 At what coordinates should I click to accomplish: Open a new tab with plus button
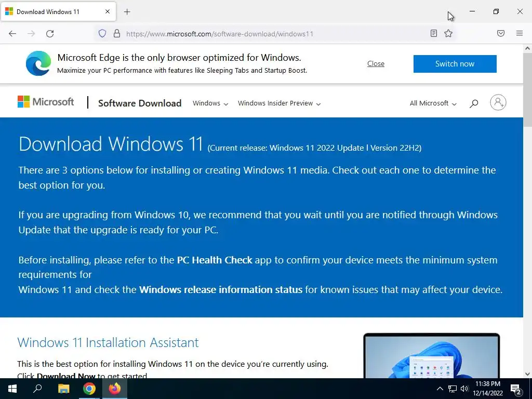pos(127,12)
